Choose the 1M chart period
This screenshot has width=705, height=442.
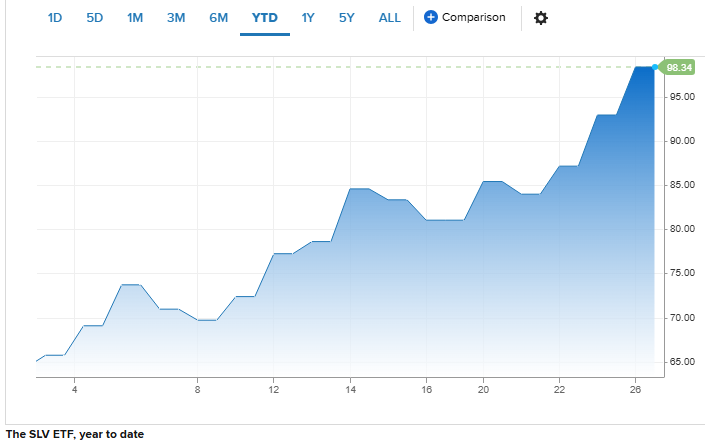pos(135,18)
